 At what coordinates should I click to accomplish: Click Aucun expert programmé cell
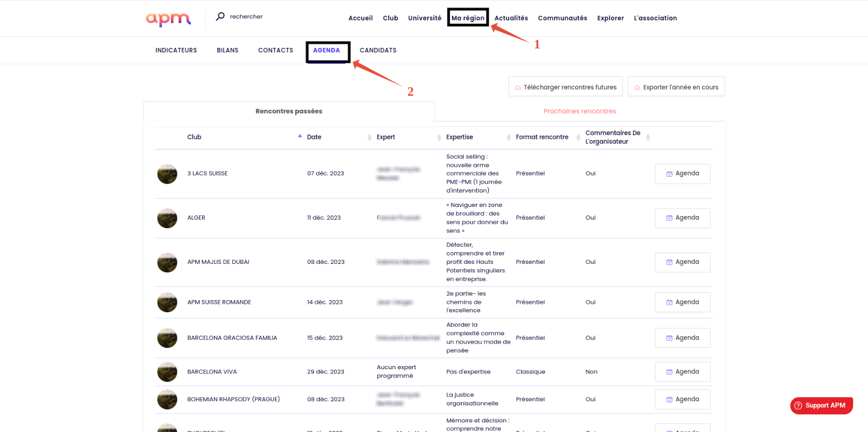pyautogui.click(x=396, y=371)
